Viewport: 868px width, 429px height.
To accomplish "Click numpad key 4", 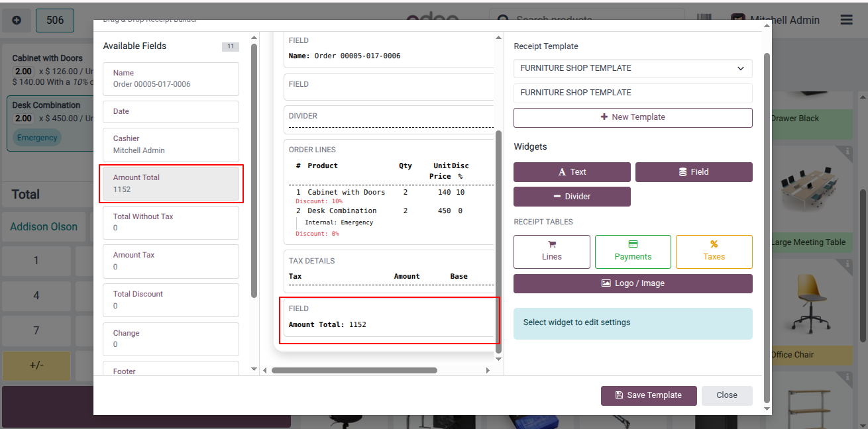I will point(36,295).
